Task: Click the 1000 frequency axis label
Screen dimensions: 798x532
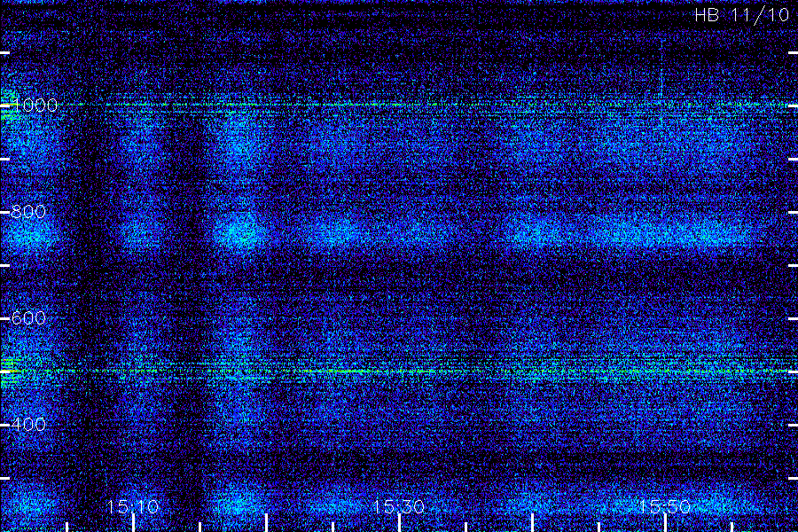Action: point(34,106)
